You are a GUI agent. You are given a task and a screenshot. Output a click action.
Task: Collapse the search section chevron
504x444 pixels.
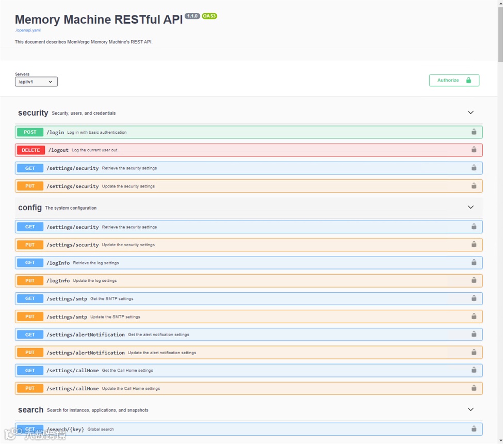(x=470, y=409)
